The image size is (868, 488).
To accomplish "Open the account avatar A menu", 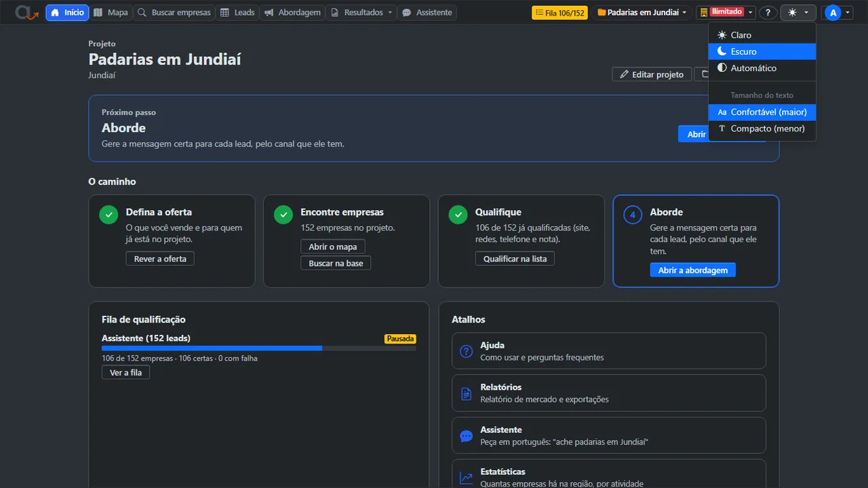I will (x=837, y=12).
